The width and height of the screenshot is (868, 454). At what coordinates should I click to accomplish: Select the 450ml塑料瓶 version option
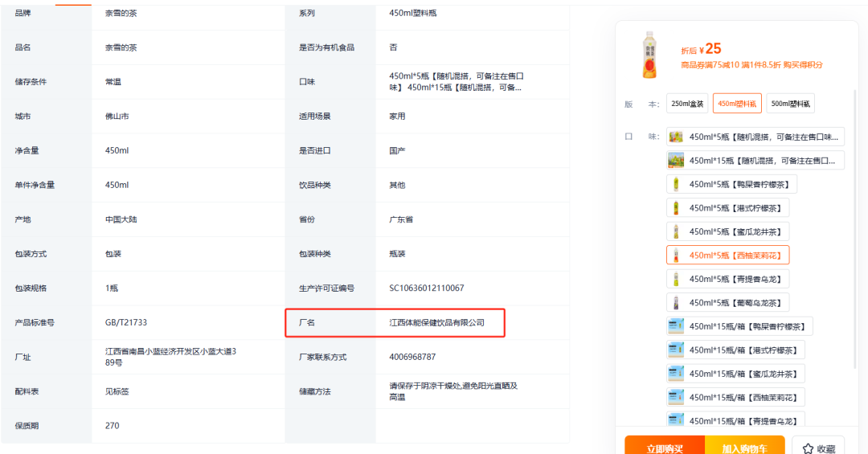tap(737, 104)
